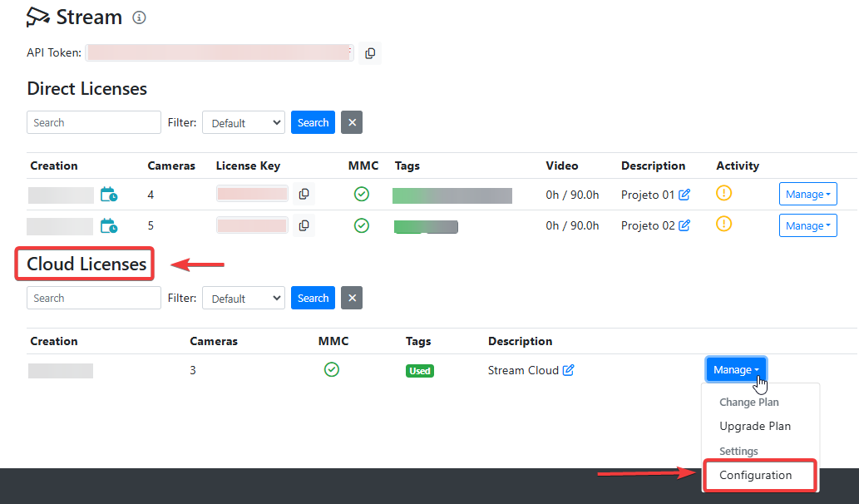The height and width of the screenshot is (504, 859).
Task: Edit the Projeto 02 description
Action: coord(684,225)
